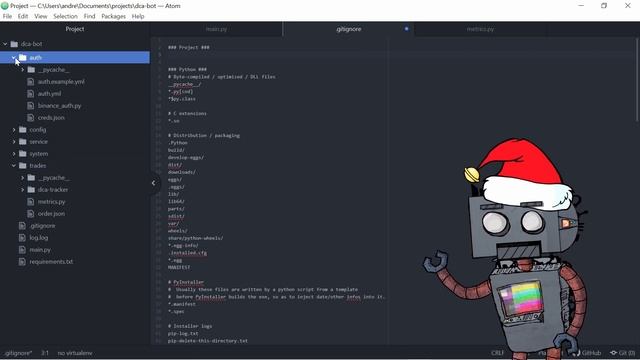Open the View menu
The height and width of the screenshot is (360, 640).
[40, 16]
